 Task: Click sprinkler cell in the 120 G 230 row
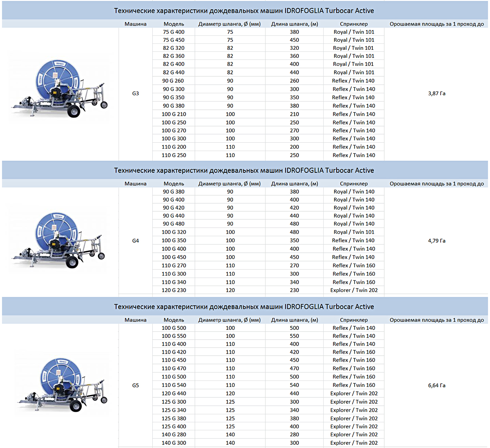(x=354, y=290)
